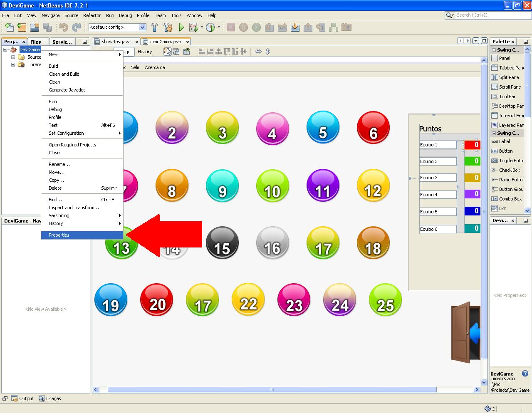Pick the Scroll Pane palette component

point(510,87)
